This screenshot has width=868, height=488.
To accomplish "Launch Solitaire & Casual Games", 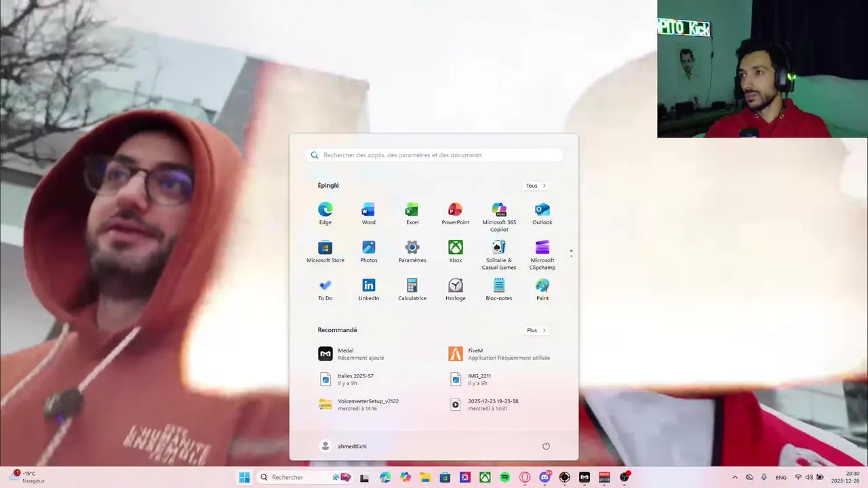I will 499,255.
